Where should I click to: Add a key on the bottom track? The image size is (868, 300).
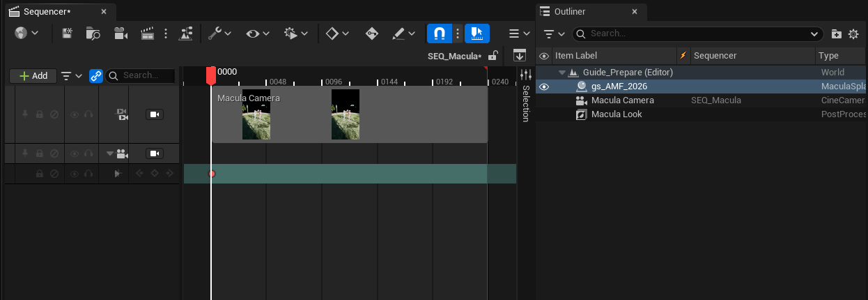pyautogui.click(x=155, y=173)
